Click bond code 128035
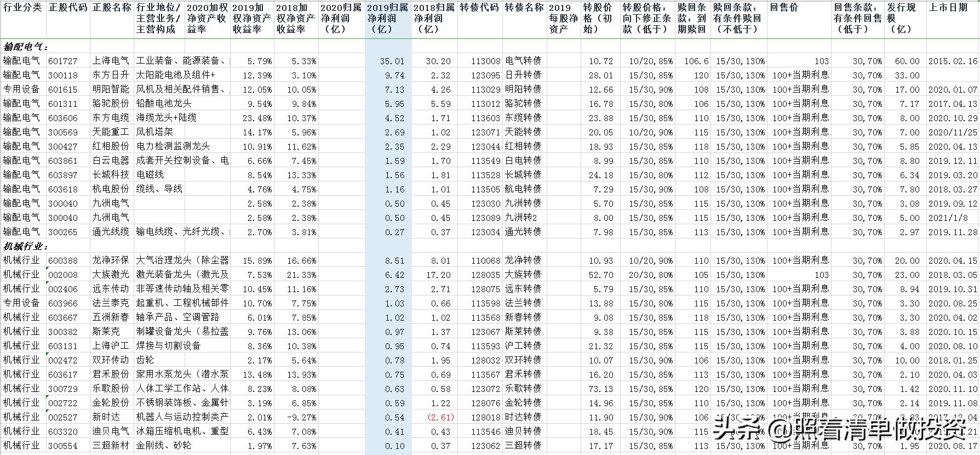 tap(486, 275)
